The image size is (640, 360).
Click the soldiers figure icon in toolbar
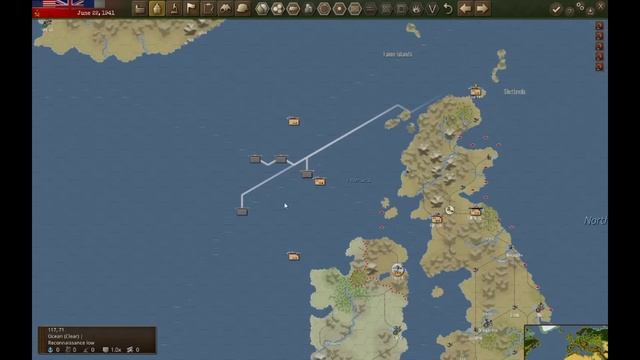click(309, 9)
